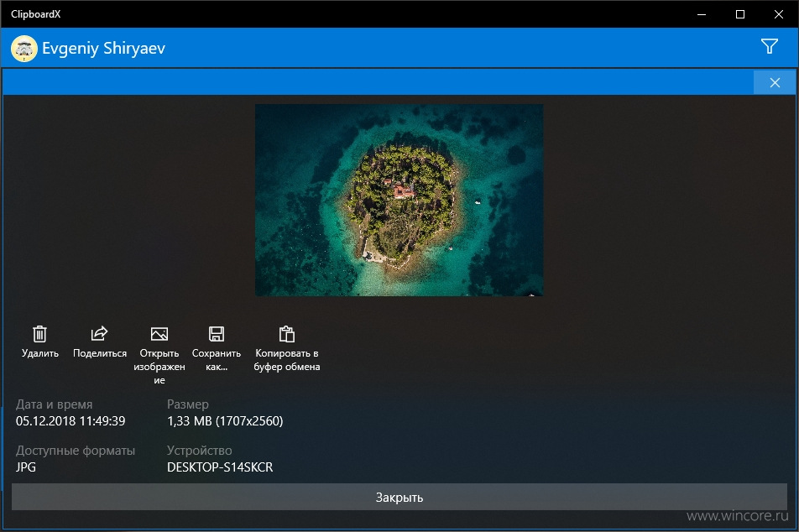Screen dimensions: 799x532
Task: Click the Сохранить как floppy disk icon
Action: pyautogui.click(x=217, y=334)
